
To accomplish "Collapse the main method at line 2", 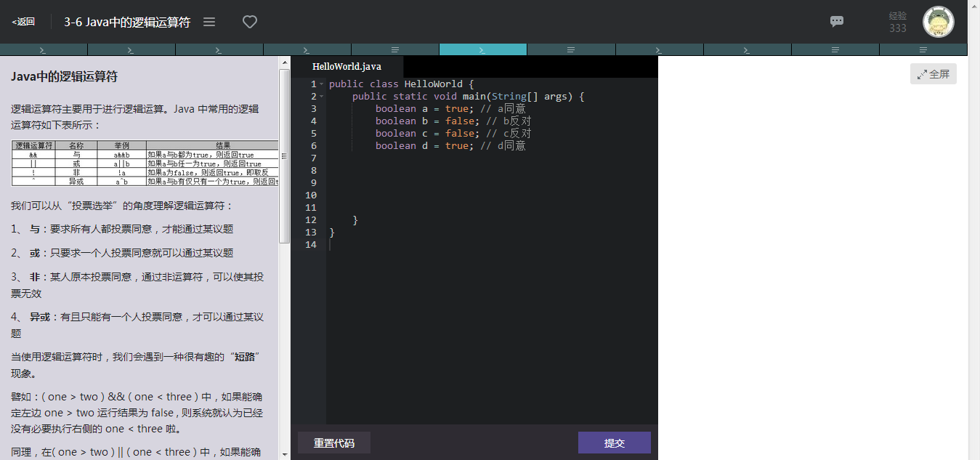I will pyautogui.click(x=322, y=97).
